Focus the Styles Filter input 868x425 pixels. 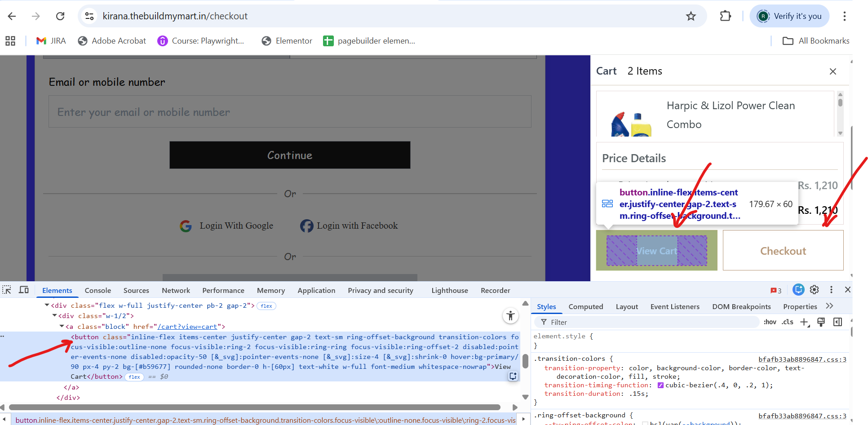point(647,322)
